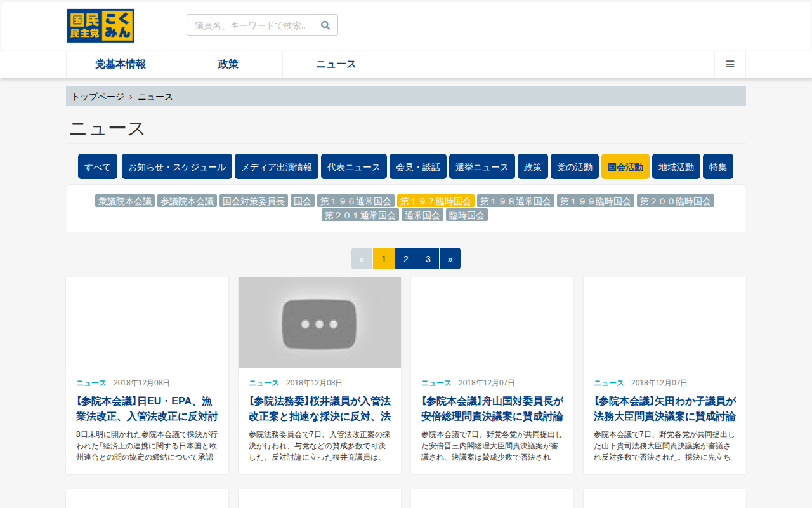Select the すべて category tab
Viewport: 812px width, 508px height.
pos(98,166)
